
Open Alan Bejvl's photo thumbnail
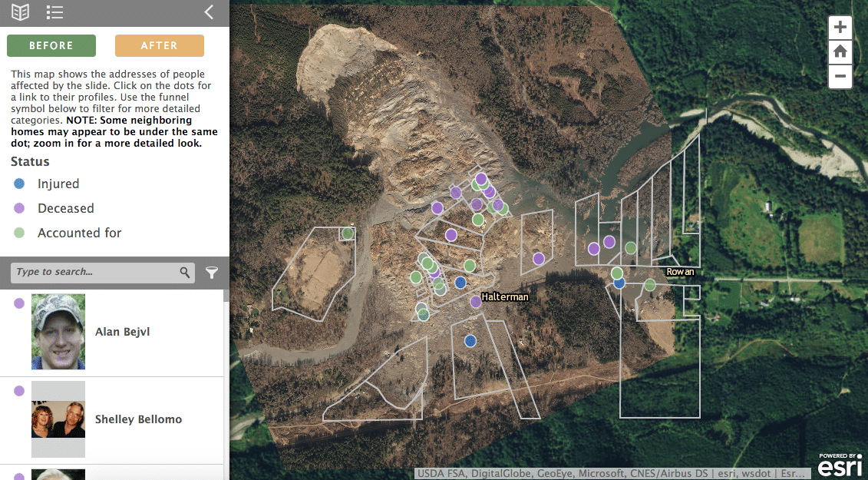(x=58, y=332)
